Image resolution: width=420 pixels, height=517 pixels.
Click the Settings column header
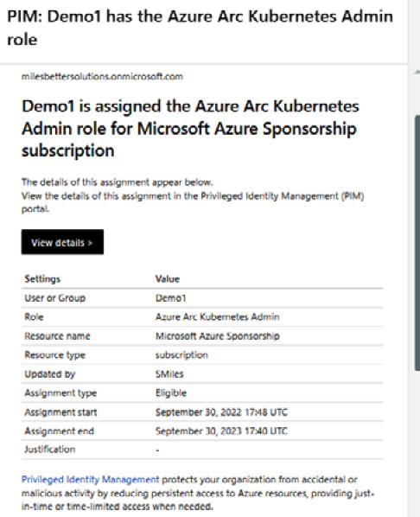[42, 279]
